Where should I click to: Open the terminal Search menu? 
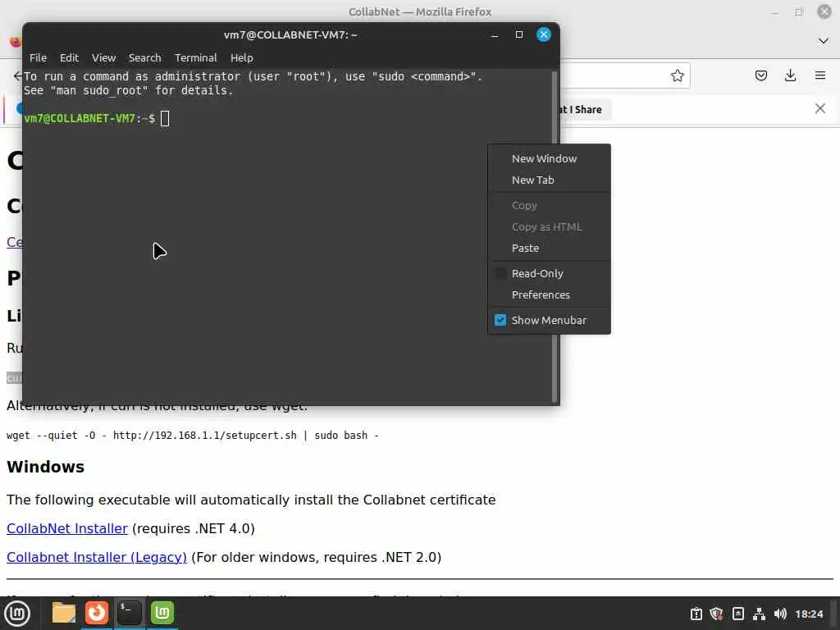(144, 58)
